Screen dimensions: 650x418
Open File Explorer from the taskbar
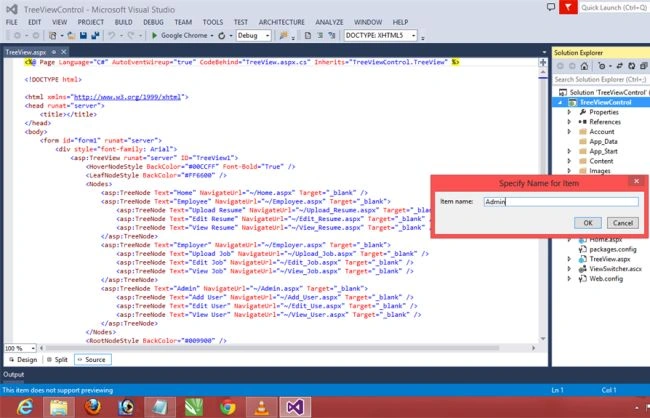pos(59,407)
